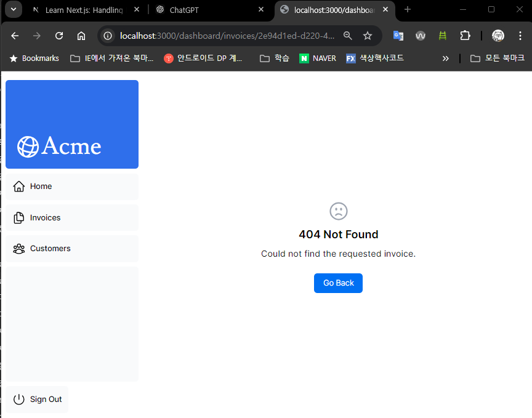The height and width of the screenshot is (418, 532).
Task: View site information icon in address bar
Action: click(108, 36)
